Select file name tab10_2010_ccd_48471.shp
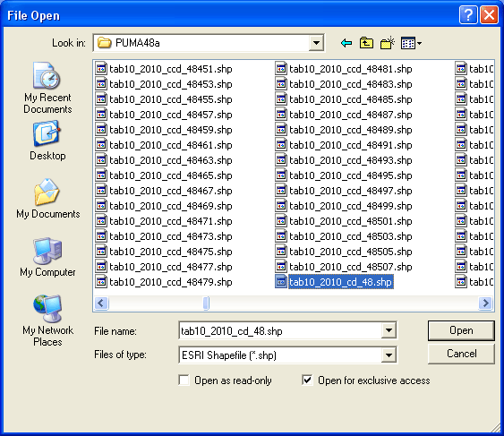The width and height of the screenshot is (504, 436). click(x=171, y=221)
